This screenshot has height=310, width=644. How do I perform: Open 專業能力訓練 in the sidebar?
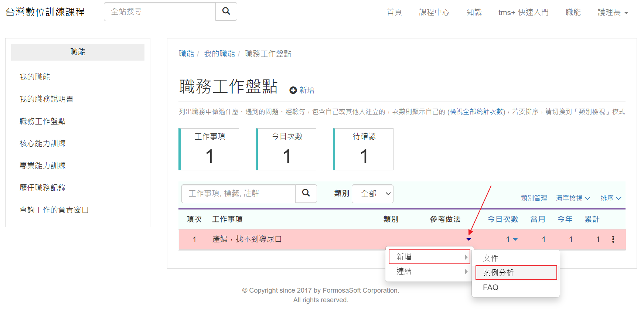pyautogui.click(x=42, y=166)
